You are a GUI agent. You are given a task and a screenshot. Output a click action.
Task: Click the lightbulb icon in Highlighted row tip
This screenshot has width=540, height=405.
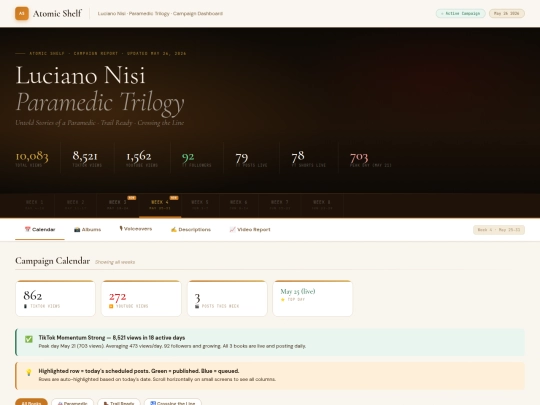click(29, 372)
